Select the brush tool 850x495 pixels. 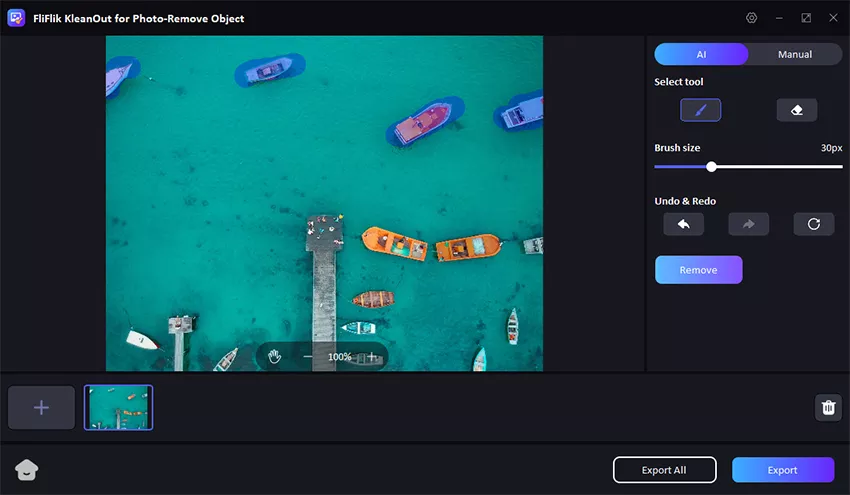pos(700,110)
